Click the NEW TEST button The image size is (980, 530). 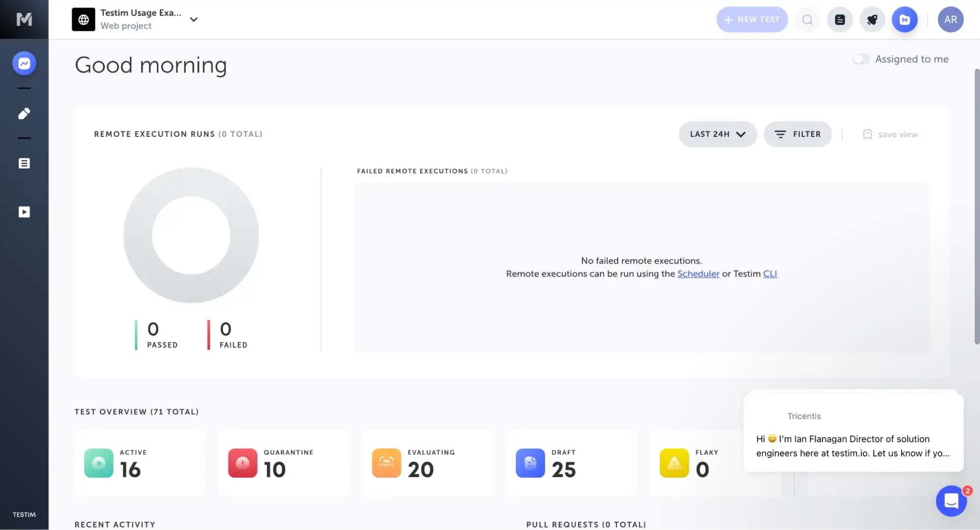pyautogui.click(x=752, y=20)
